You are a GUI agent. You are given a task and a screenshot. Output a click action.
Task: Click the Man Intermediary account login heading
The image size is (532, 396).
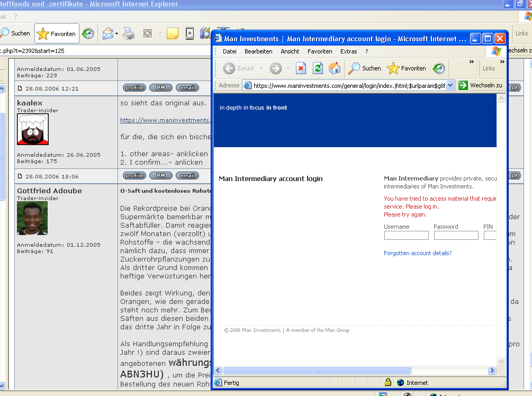[x=270, y=179]
